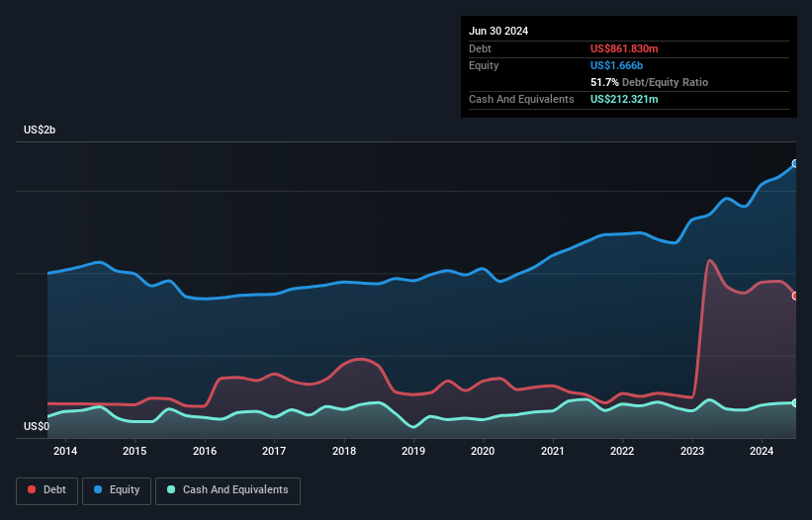The height and width of the screenshot is (520, 812).
Task: Click the 2021 x-axis label
Action: [553, 451]
